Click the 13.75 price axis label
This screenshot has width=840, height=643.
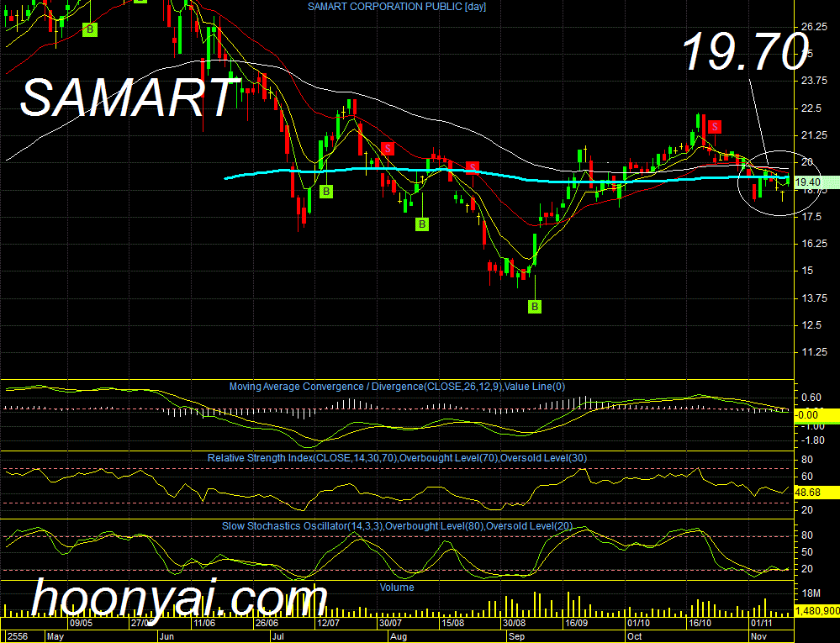(814, 298)
